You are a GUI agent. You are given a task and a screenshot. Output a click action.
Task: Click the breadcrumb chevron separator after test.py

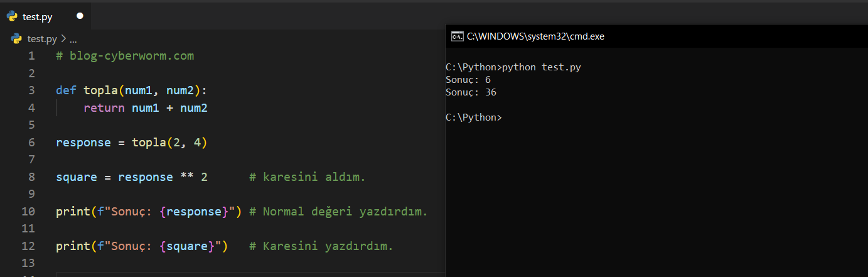[63, 39]
